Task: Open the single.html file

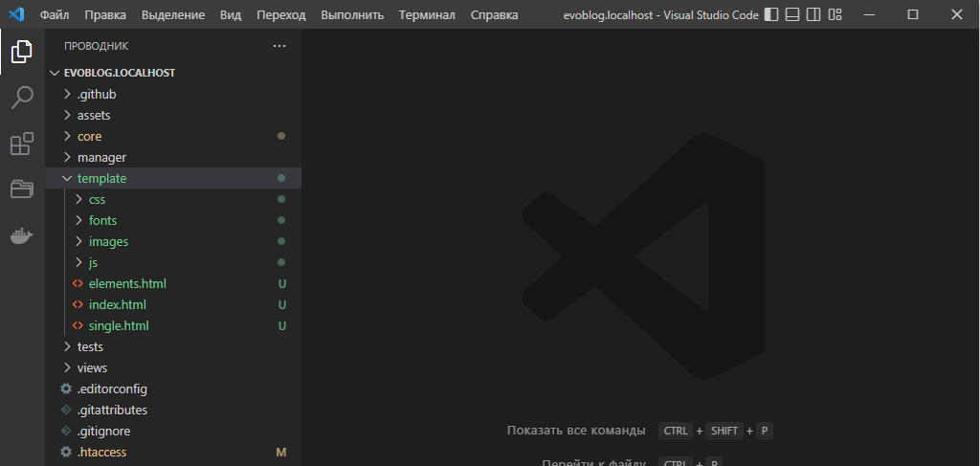Action: [x=119, y=325]
